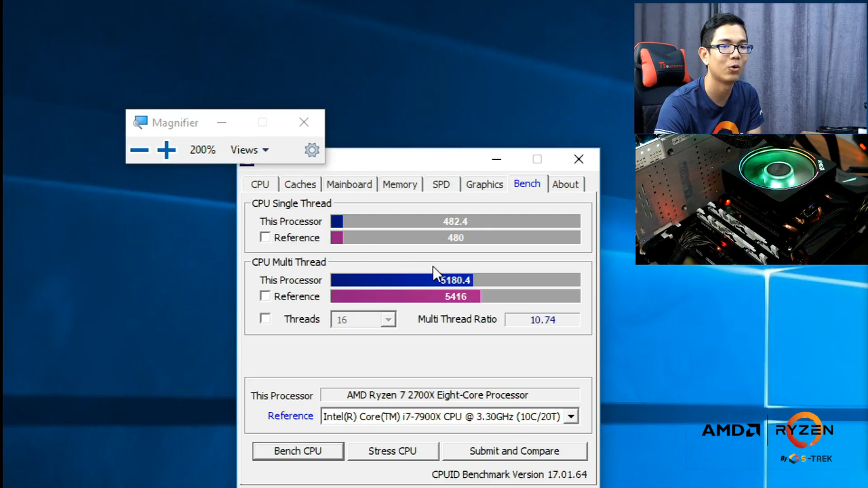Click the Bench CPU button
Viewport: 868px width, 488px height.
pyautogui.click(x=298, y=451)
